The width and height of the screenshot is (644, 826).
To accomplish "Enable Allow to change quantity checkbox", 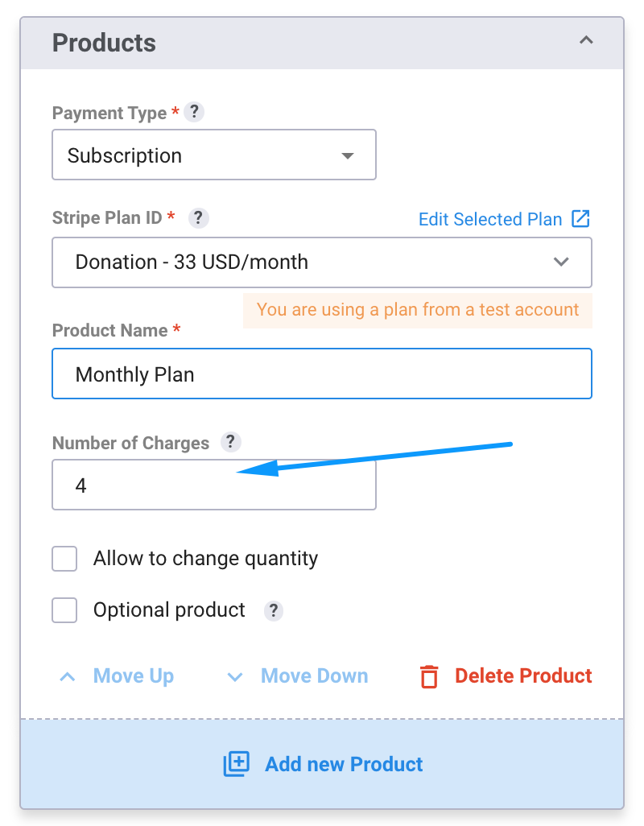I will point(64,559).
